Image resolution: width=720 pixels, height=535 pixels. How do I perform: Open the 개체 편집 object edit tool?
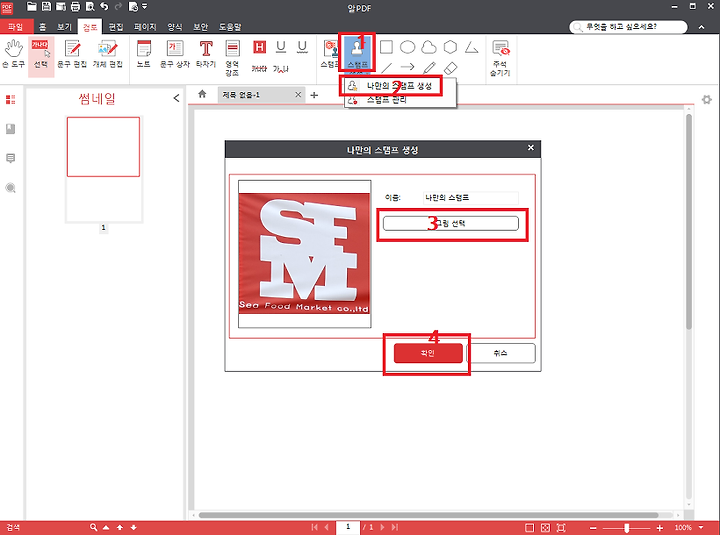pos(107,54)
